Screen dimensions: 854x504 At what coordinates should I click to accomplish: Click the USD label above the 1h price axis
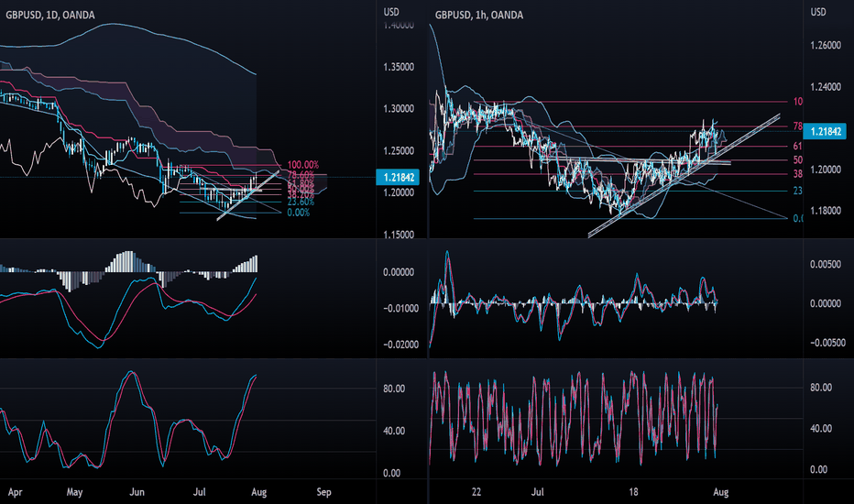tap(818, 12)
